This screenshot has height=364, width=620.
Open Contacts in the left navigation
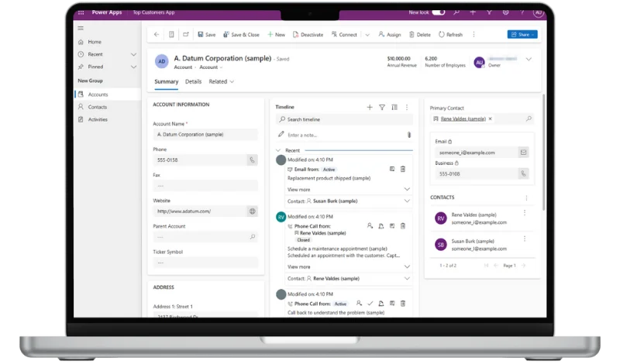coord(98,107)
